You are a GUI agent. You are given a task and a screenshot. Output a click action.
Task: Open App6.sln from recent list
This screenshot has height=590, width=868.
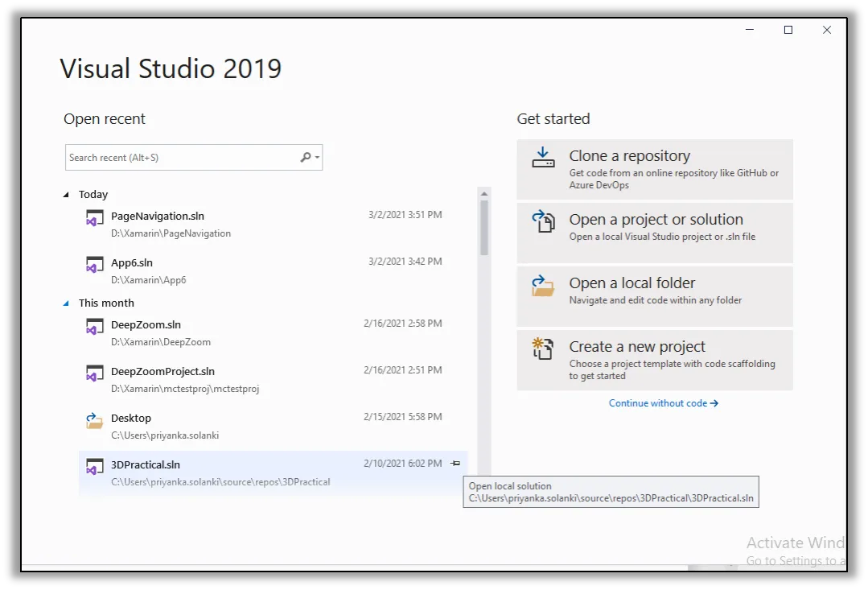click(273, 270)
